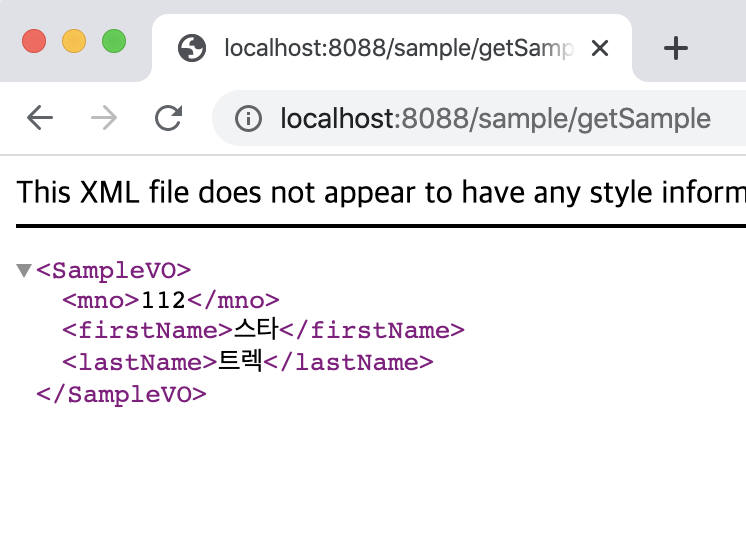Select the localhost:8088/sample/getSamp tab
This screenshot has height=538, width=746.
click(x=392, y=48)
